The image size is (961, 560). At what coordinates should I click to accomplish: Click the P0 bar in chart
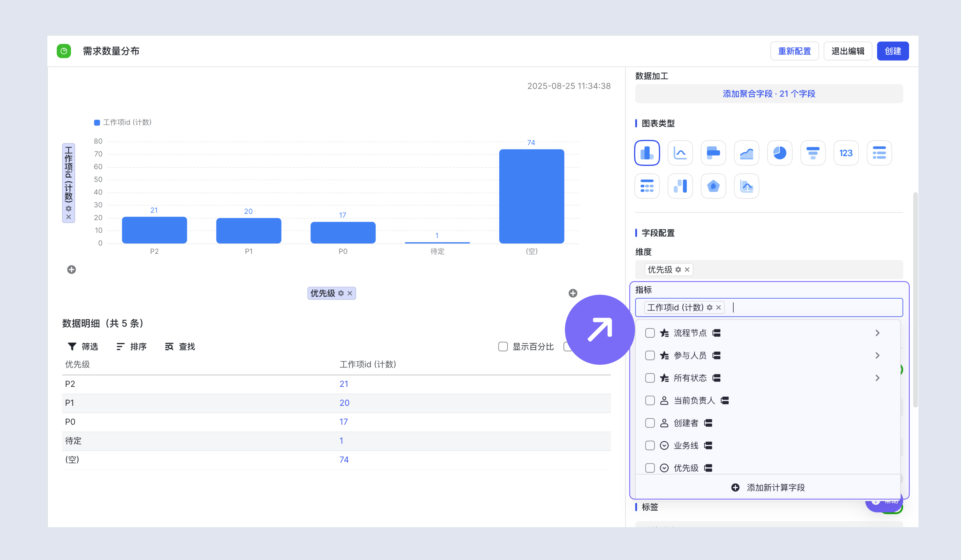343,232
